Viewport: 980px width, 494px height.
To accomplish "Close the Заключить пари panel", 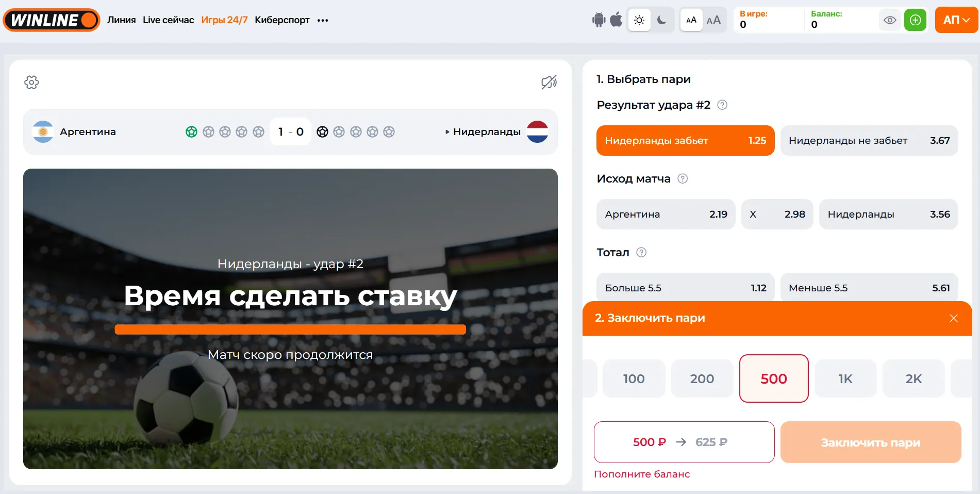I will (954, 318).
